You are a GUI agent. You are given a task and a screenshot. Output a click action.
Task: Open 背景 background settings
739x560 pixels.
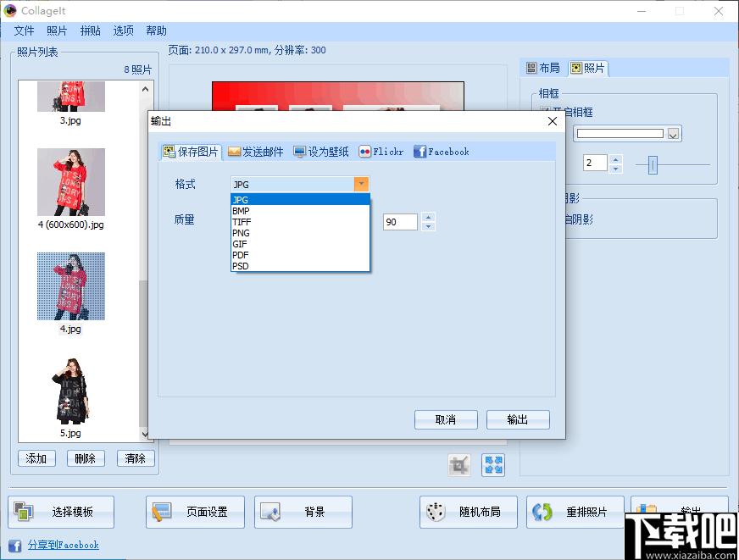click(x=303, y=512)
